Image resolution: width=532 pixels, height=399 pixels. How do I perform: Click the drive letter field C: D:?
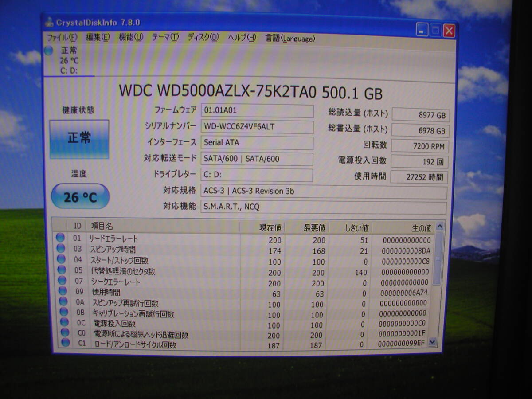[x=257, y=175]
